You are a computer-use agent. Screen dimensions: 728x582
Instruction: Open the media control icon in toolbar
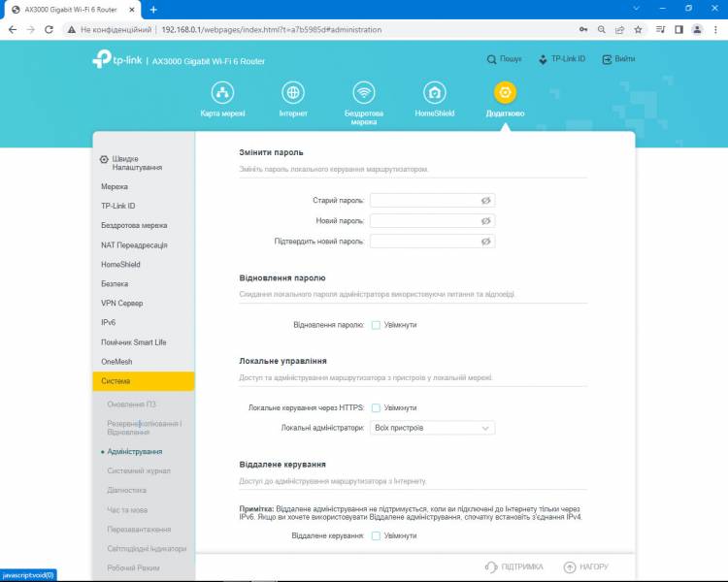(x=660, y=29)
